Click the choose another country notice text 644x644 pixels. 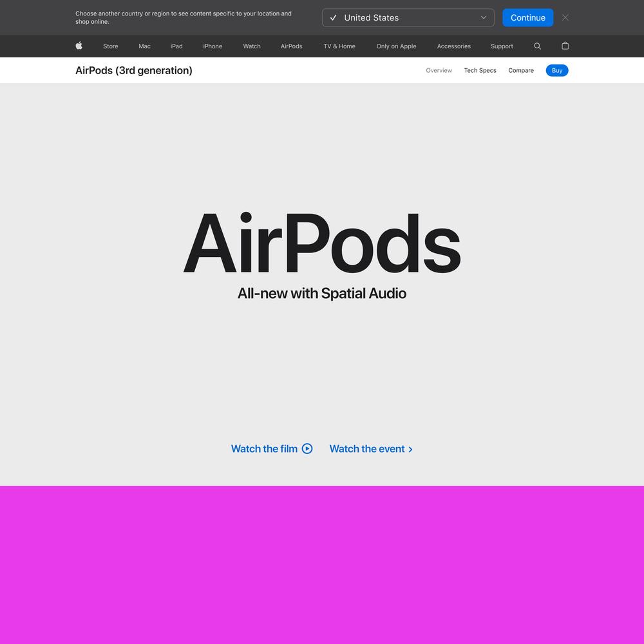(x=184, y=17)
